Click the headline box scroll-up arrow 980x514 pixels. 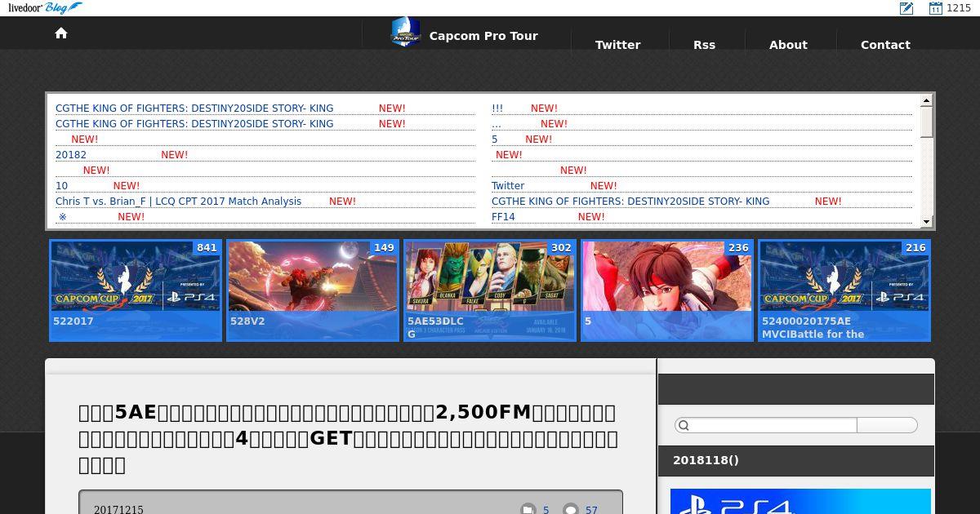tap(926, 100)
